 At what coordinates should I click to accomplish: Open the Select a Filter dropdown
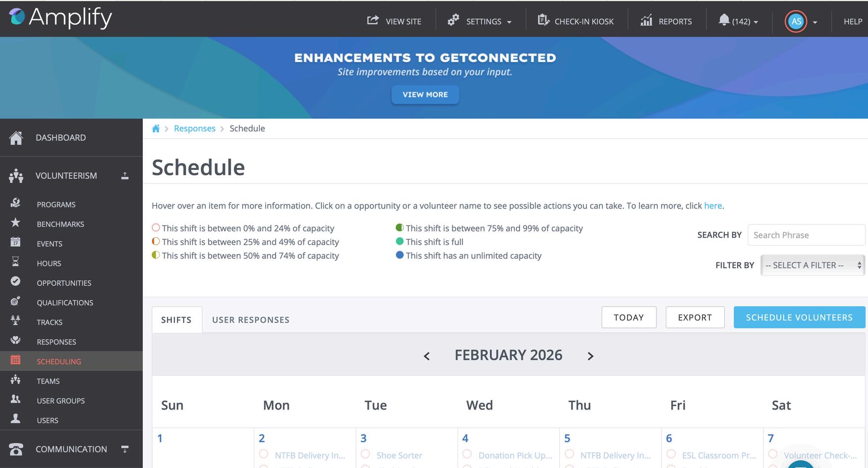point(812,265)
